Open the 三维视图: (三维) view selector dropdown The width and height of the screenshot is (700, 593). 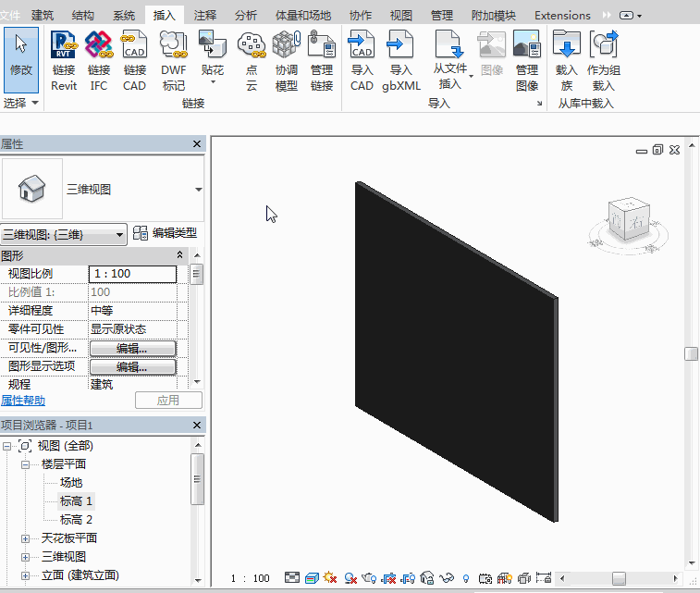(64, 235)
